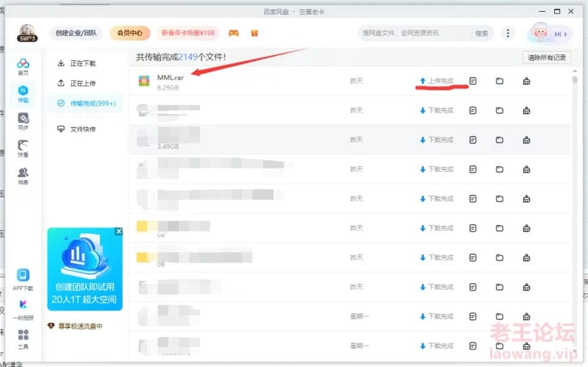Click the 6.29GB size under MML.rar
Image resolution: width=588 pixels, height=367 pixels.
tap(168, 88)
